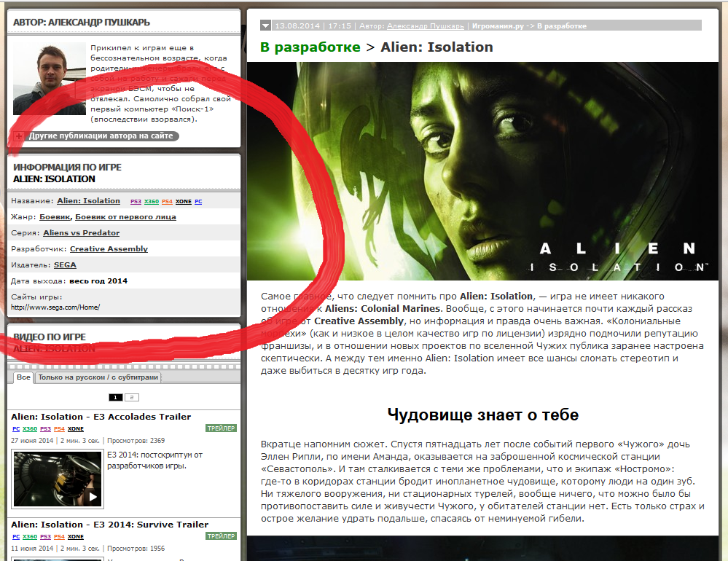Click the heading Чудовище знает о тебе

tap(483, 415)
